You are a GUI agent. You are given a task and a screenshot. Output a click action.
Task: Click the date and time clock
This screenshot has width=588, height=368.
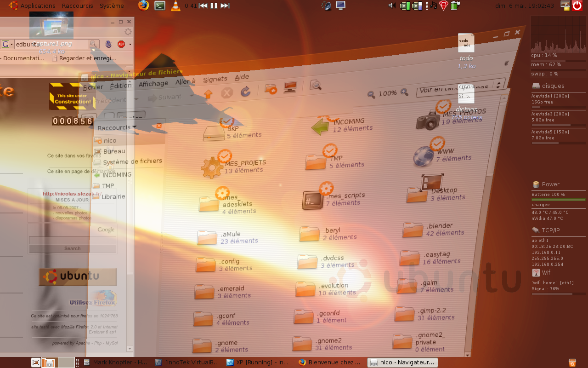pos(525,6)
